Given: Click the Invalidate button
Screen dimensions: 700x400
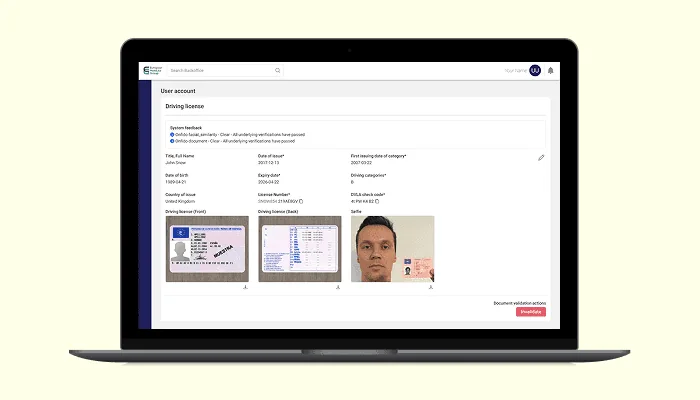Looking at the screenshot, I should click(531, 312).
